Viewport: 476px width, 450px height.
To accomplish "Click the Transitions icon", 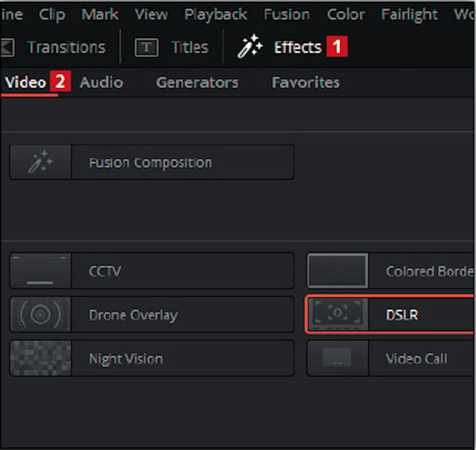I will pyautogui.click(x=7, y=48).
